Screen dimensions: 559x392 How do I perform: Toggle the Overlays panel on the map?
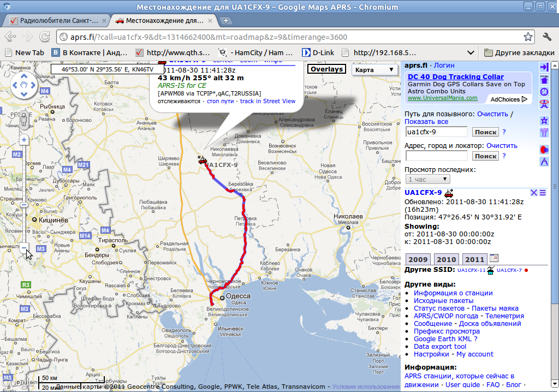[326, 69]
